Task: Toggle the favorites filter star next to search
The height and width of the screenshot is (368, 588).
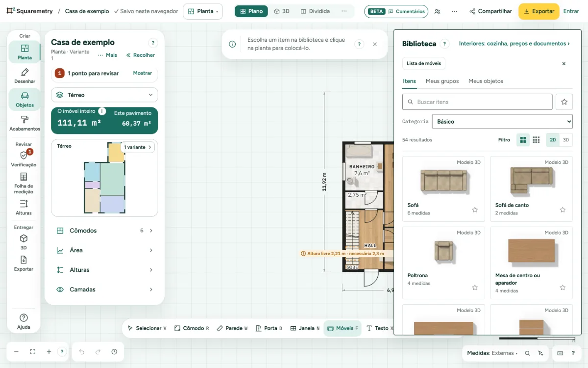Action: (x=564, y=102)
